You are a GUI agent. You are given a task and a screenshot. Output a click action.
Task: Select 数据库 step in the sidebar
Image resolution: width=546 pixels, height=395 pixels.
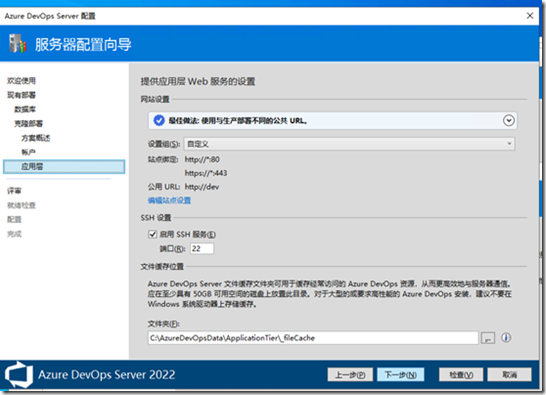click(x=25, y=109)
